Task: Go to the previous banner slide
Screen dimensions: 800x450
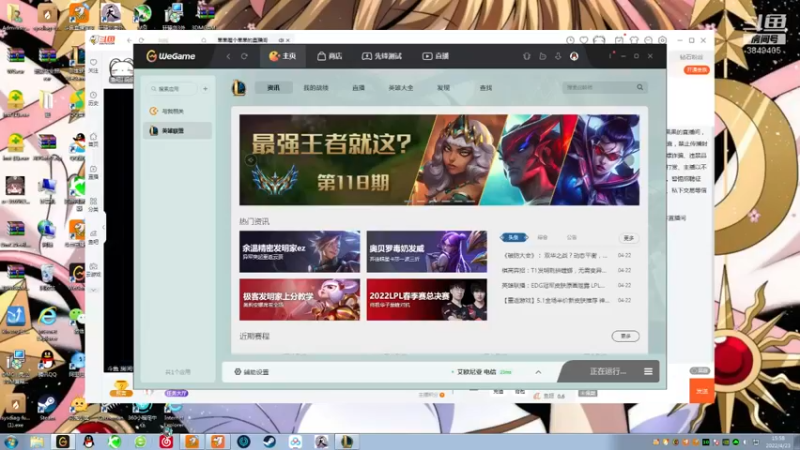Action: (250, 160)
